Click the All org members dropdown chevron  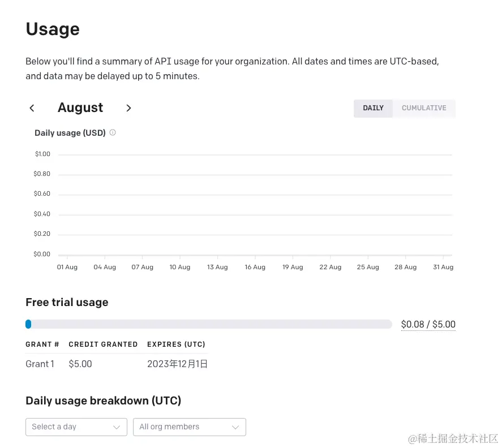point(235,427)
